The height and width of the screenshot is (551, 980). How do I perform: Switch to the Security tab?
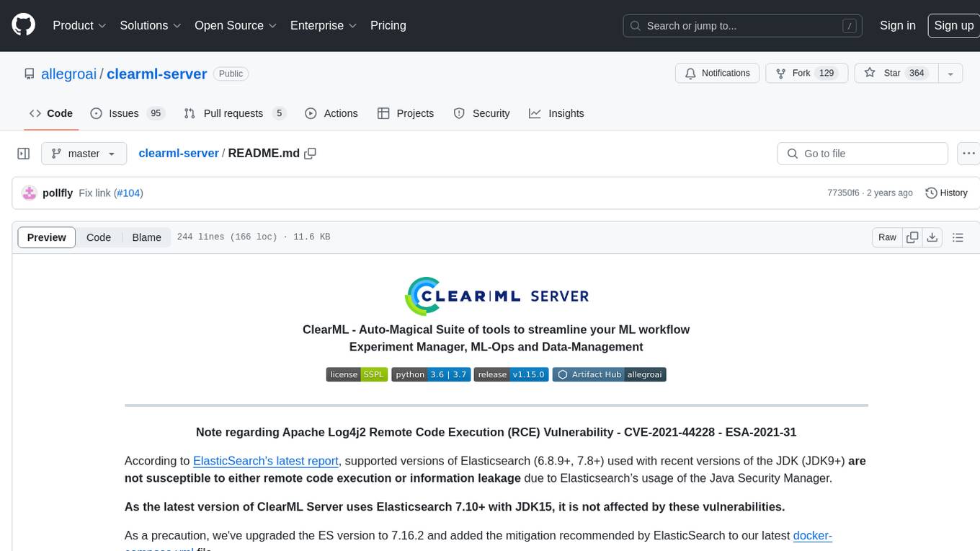(x=481, y=113)
